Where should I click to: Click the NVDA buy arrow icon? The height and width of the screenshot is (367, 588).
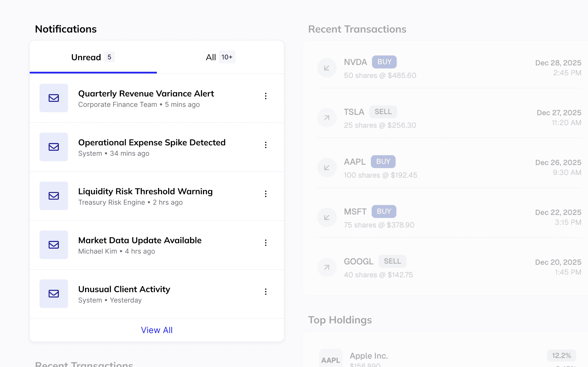pyautogui.click(x=327, y=68)
